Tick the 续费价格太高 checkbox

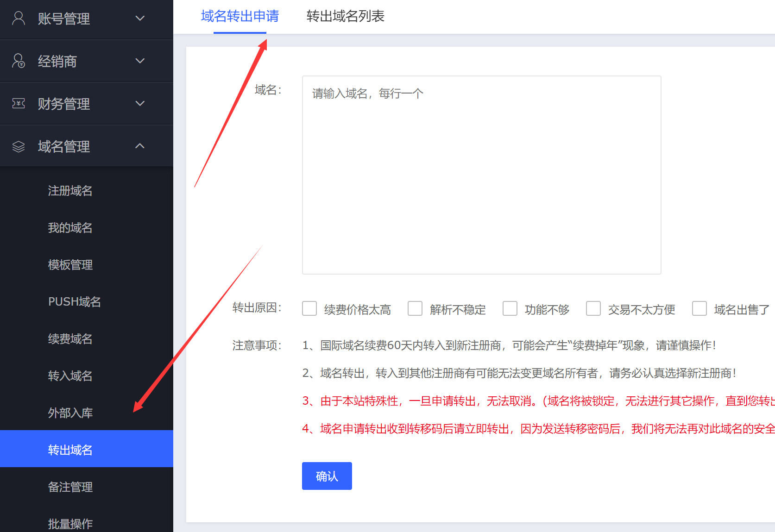click(x=309, y=309)
